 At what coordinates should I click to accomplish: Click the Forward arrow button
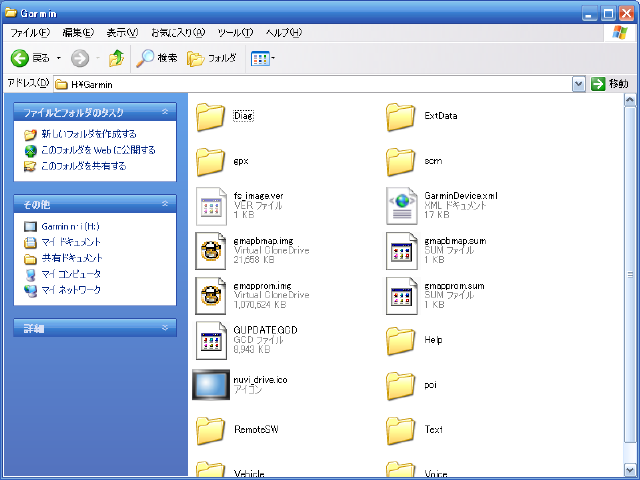tap(80, 58)
